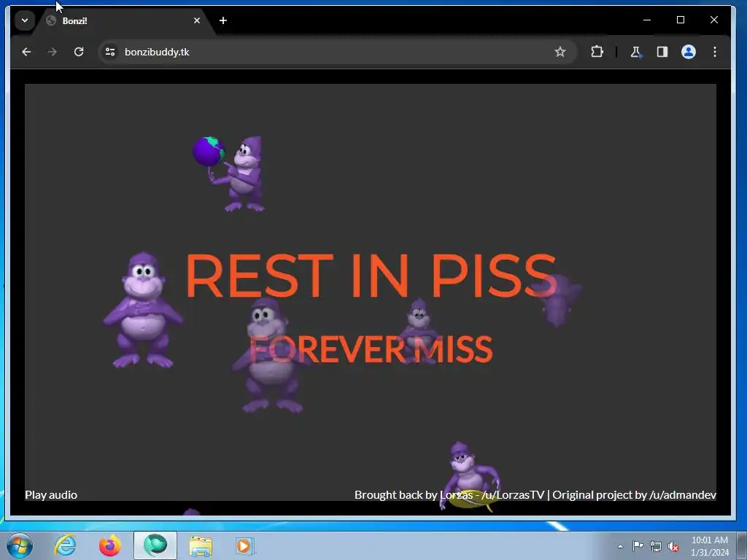Launch Internet Explorer from the taskbar
Viewport: 747px width, 560px height.
[x=65, y=545]
